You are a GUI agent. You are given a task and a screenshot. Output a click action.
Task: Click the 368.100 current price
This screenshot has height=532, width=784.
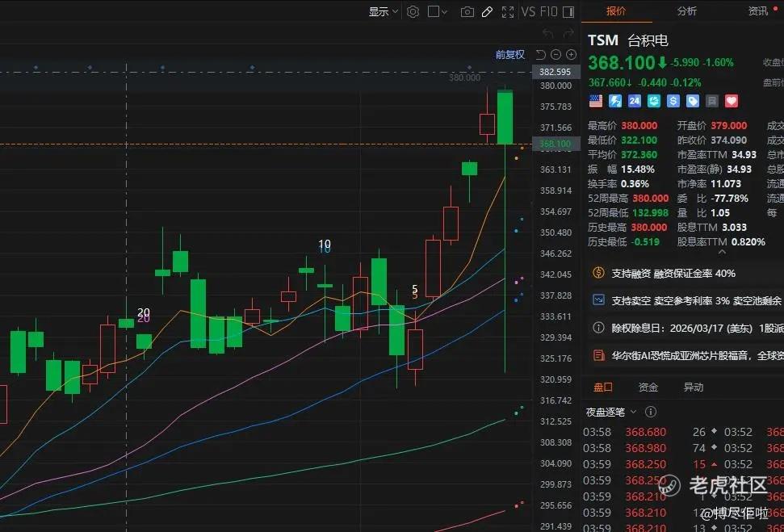[622, 62]
